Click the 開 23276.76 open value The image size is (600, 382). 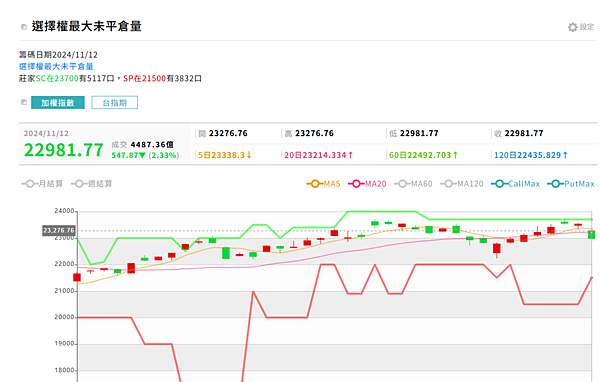coord(223,133)
